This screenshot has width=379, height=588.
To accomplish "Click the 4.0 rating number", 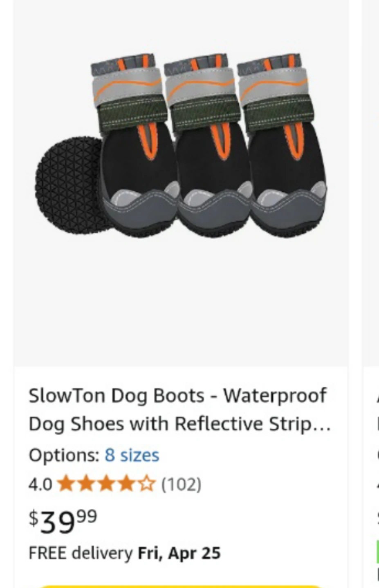I will [40, 485].
